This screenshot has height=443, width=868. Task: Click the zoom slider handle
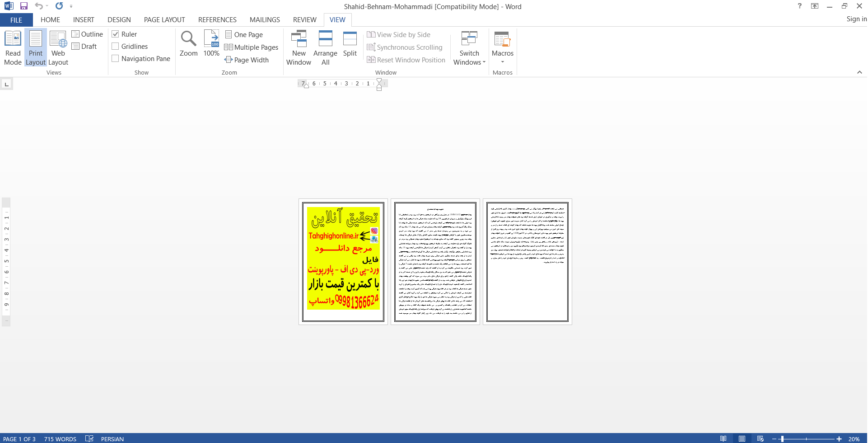pos(782,439)
